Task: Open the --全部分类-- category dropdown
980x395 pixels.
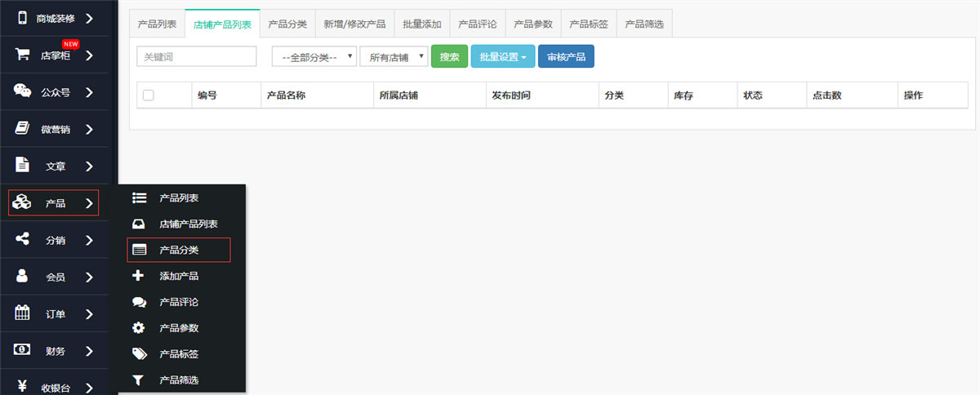Action: [x=314, y=56]
